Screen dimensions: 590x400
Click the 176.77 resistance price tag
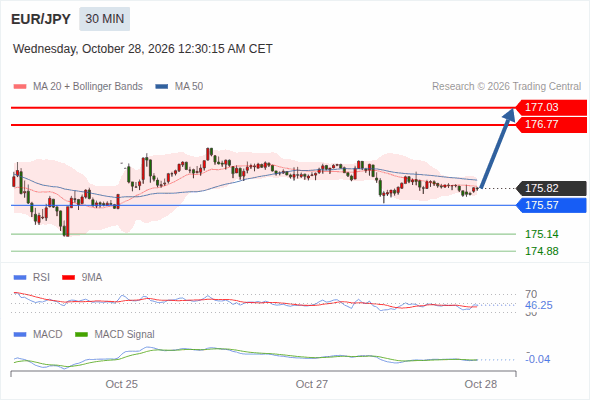point(550,125)
